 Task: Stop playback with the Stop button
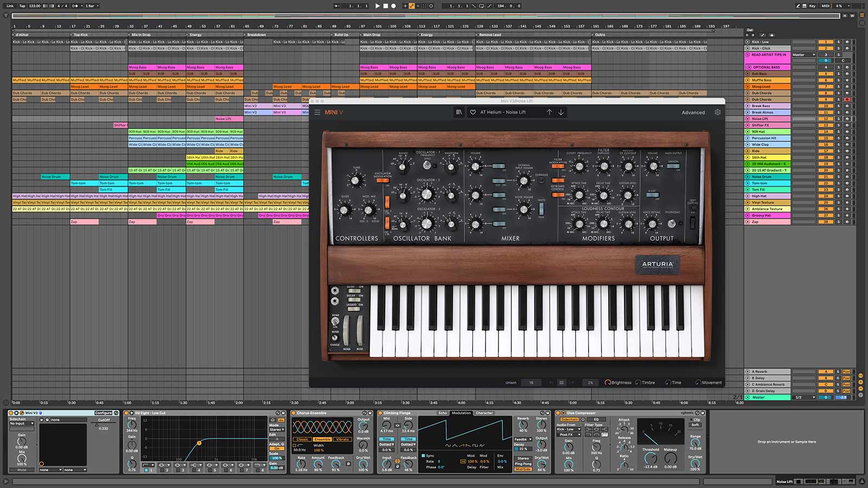tap(386, 6)
